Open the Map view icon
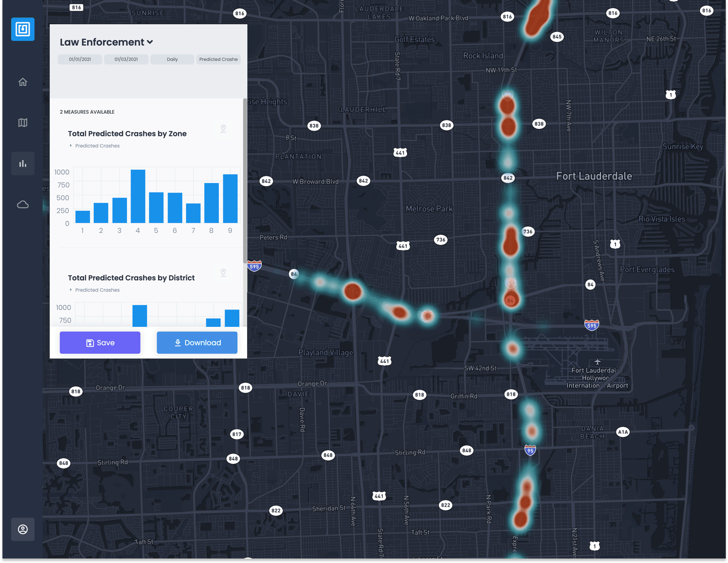 click(23, 122)
